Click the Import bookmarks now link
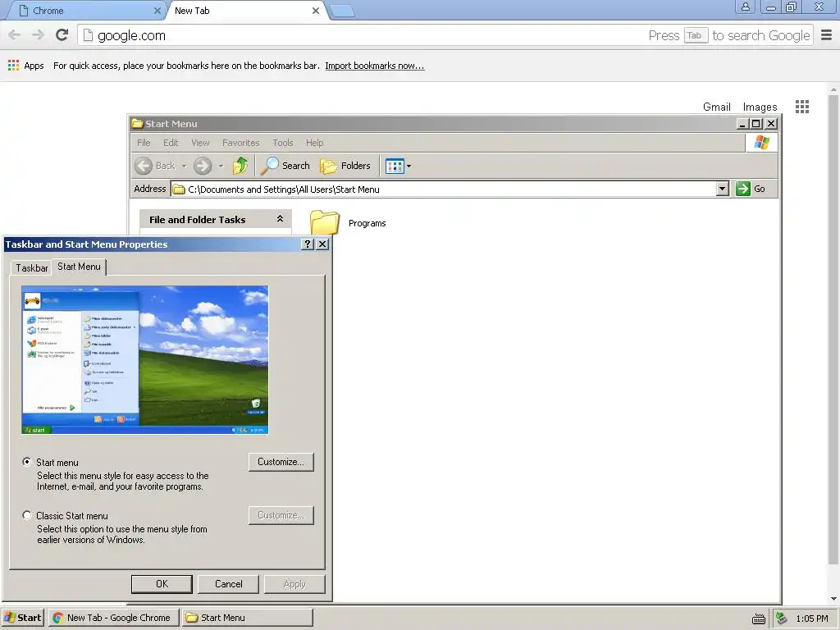This screenshot has height=630, width=840. tap(374, 66)
